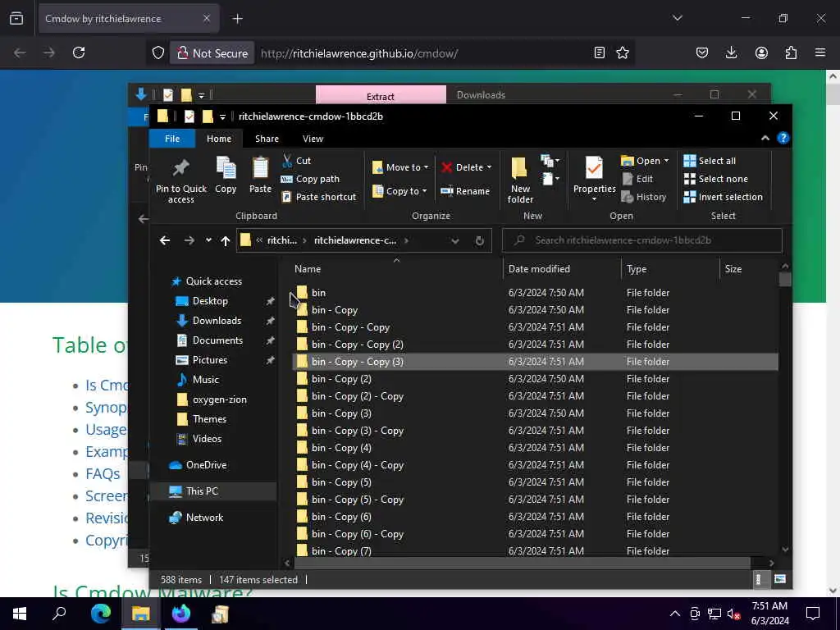This screenshot has height=630, width=840.
Task: Open Windows Start menu
Action: (20, 614)
